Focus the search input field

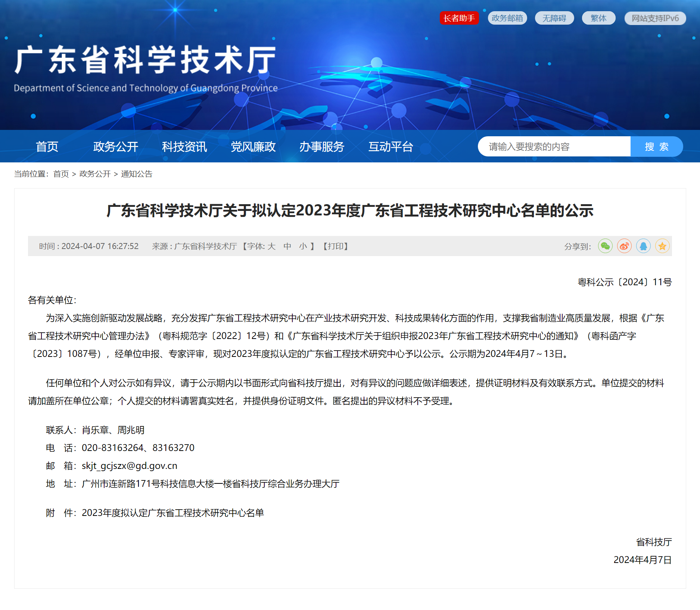coord(554,146)
